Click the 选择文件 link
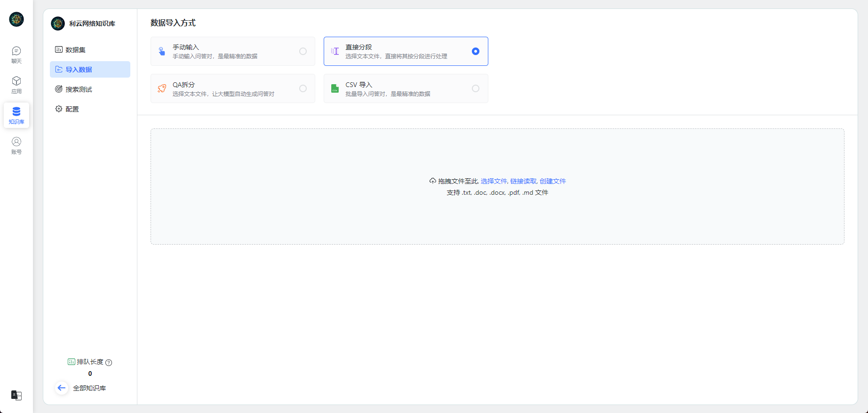Viewport: 868px width, 413px height. tap(494, 181)
